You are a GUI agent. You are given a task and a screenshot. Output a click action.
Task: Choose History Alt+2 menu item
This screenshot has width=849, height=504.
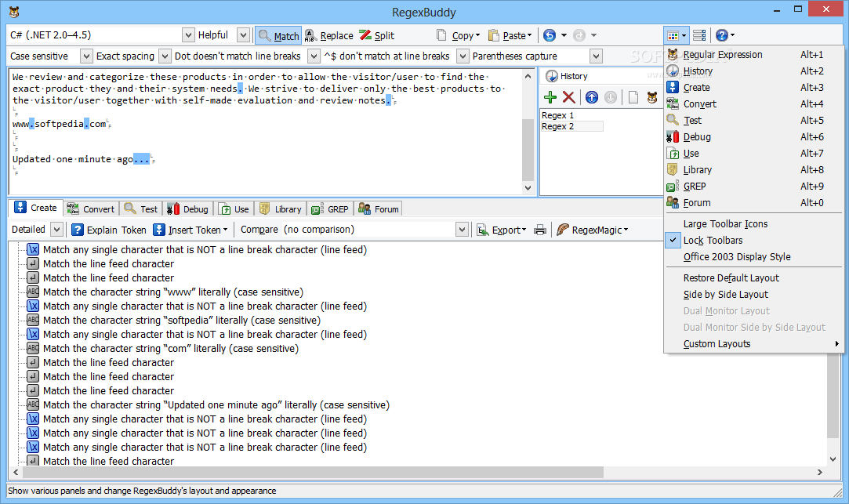coord(753,71)
